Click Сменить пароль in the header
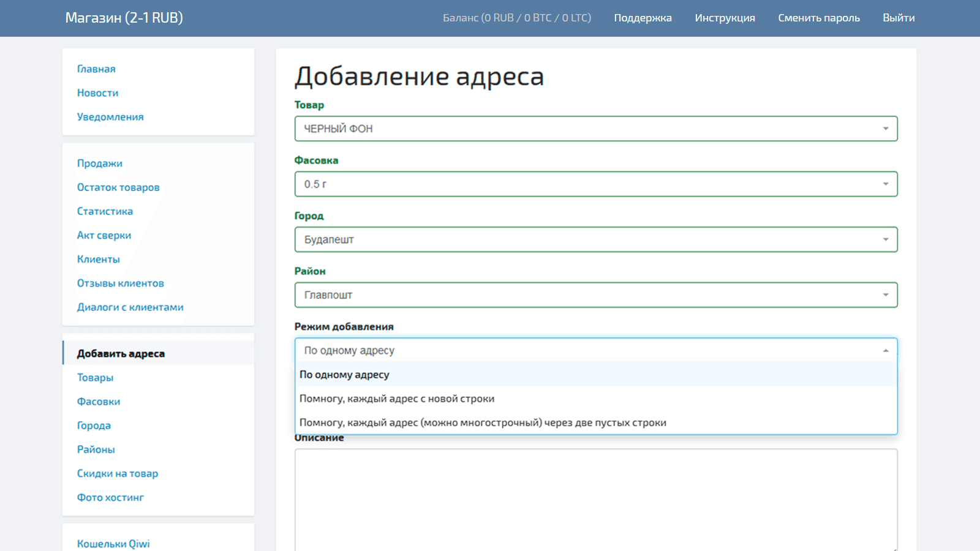The width and height of the screenshot is (980, 551). 819,18
